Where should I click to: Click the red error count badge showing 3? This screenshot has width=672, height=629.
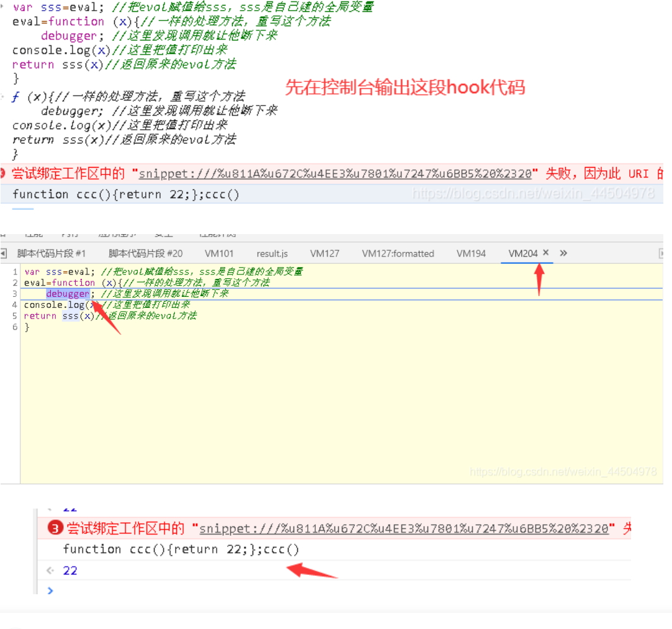(x=55, y=528)
